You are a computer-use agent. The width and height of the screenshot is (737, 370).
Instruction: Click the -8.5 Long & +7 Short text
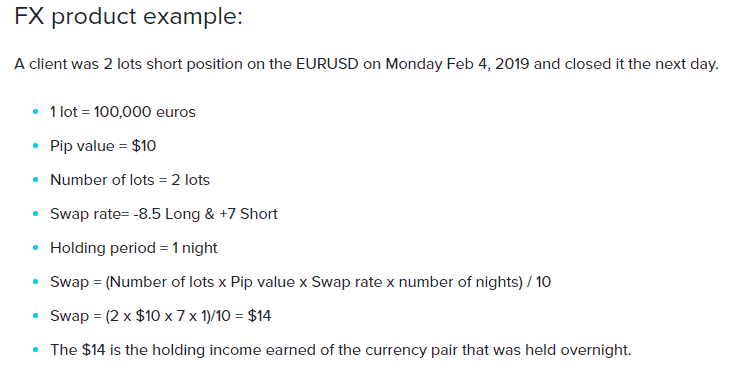point(205,214)
